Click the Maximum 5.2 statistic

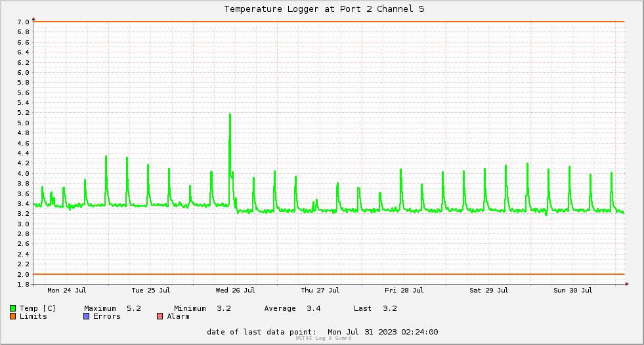point(112,308)
